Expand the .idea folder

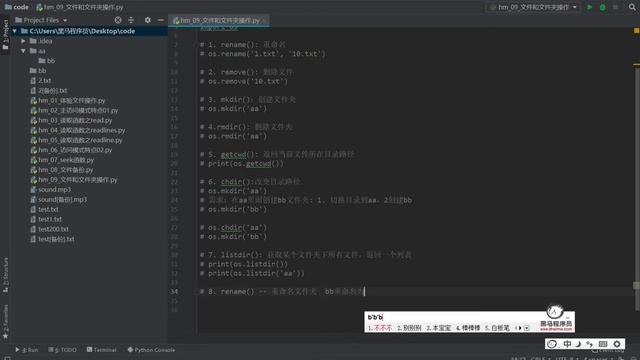tap(23, 41)
